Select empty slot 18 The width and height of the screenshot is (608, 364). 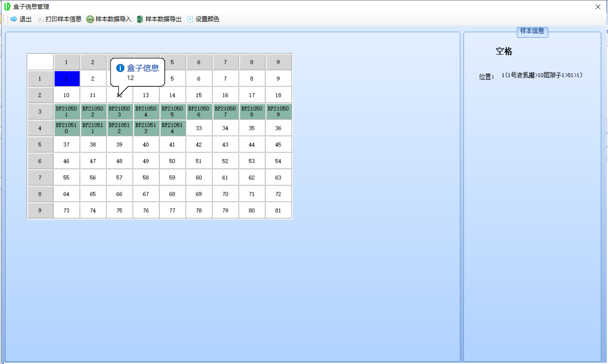click(279, 95)
